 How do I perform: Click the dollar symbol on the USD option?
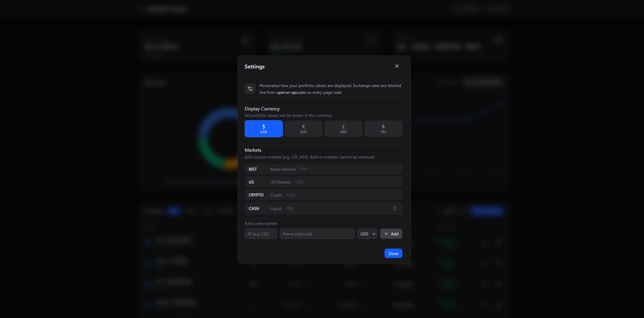pos(263,126)
